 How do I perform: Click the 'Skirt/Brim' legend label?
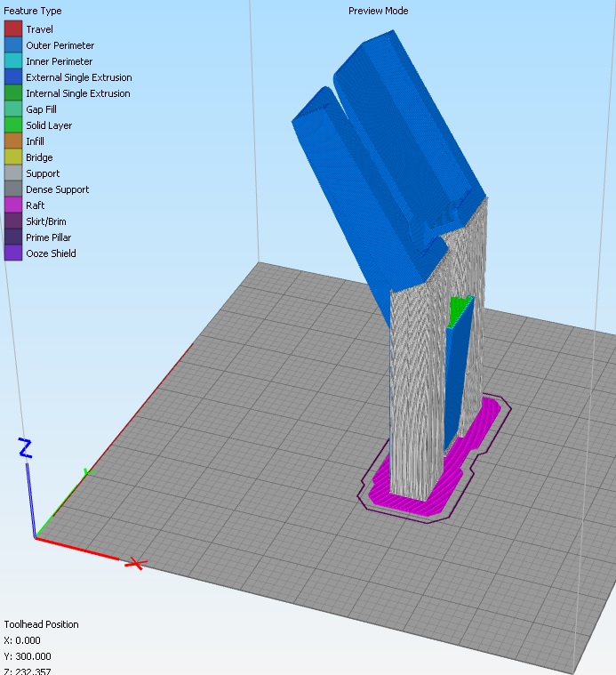point(46,221)
